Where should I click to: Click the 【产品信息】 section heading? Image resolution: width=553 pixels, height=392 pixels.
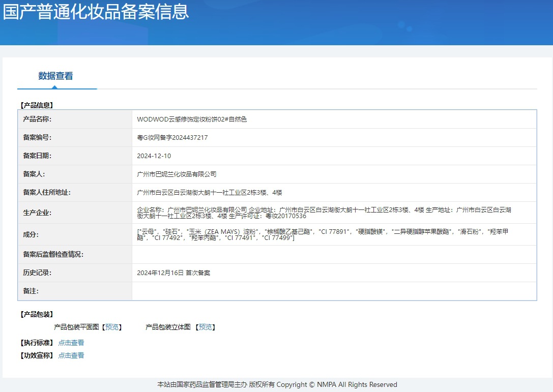point(37,105)
